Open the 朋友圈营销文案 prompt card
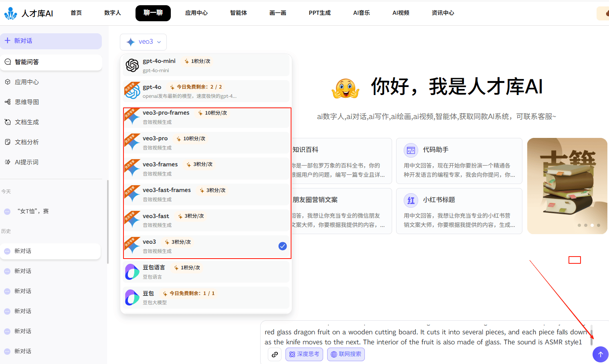Screen dimensions: 609x364 pos(342,211)
